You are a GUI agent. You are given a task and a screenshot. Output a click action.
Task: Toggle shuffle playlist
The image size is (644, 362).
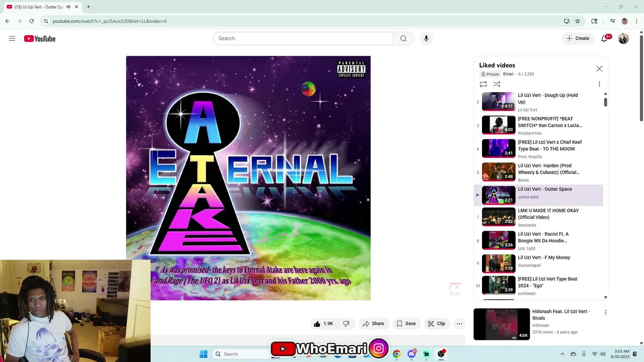pyautogui.click(x=497, y=84)
